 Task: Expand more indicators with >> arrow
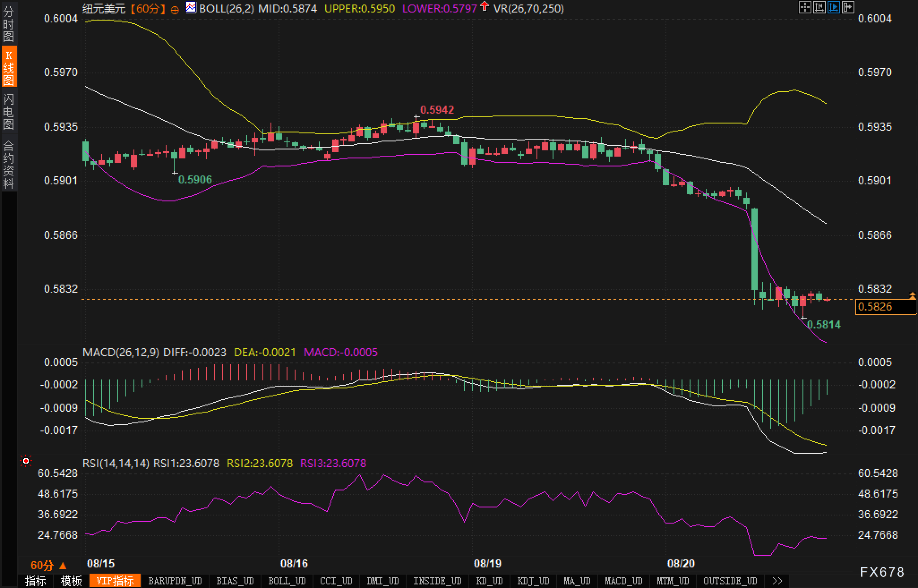777,581
